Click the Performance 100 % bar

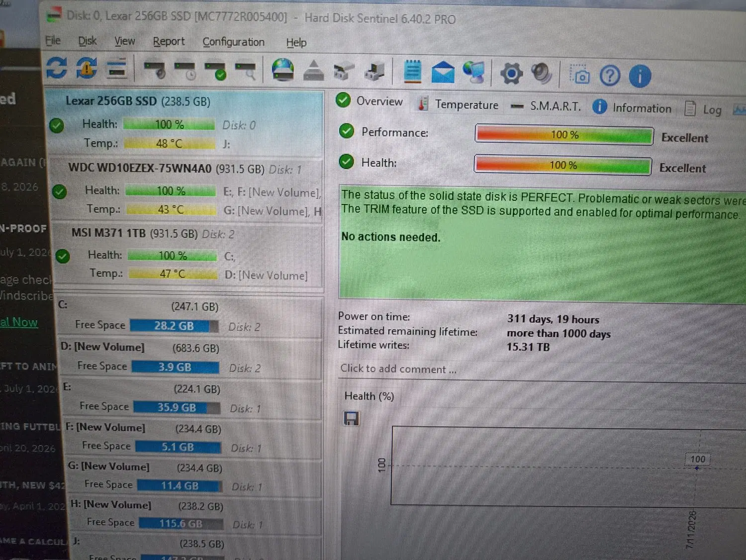click(564, 135)
